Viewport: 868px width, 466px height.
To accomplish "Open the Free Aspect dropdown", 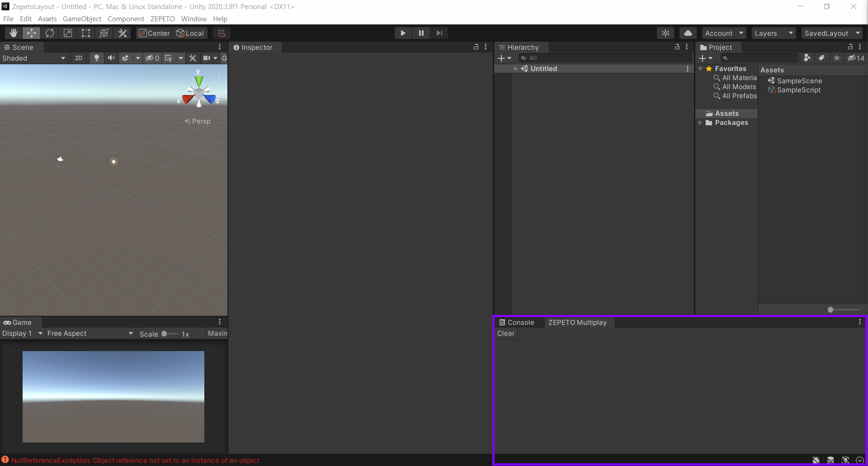I will coord(90,333).
